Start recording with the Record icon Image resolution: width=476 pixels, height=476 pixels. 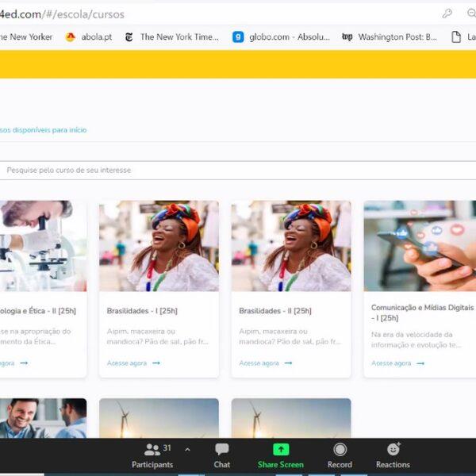click(340, 450)
